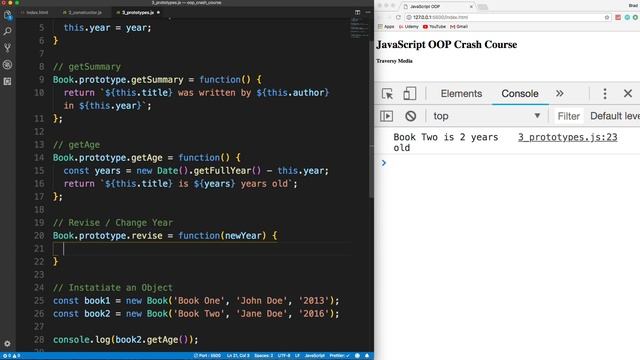This screenshot has height=360, width=640.
Task: Change language mode via JavaScript
Action: click(315, 356)
